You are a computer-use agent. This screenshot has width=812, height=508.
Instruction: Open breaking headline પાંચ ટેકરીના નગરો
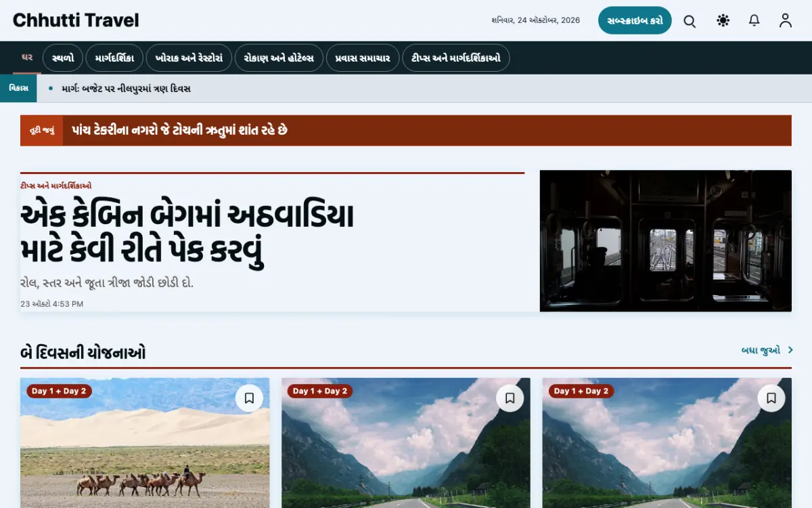(x=179, y=130)
